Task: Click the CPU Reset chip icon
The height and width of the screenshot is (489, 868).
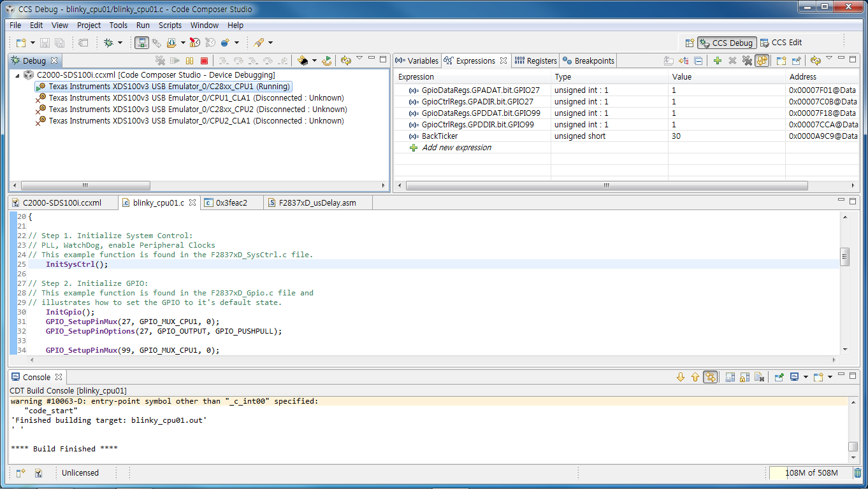Action: point(303,60)
